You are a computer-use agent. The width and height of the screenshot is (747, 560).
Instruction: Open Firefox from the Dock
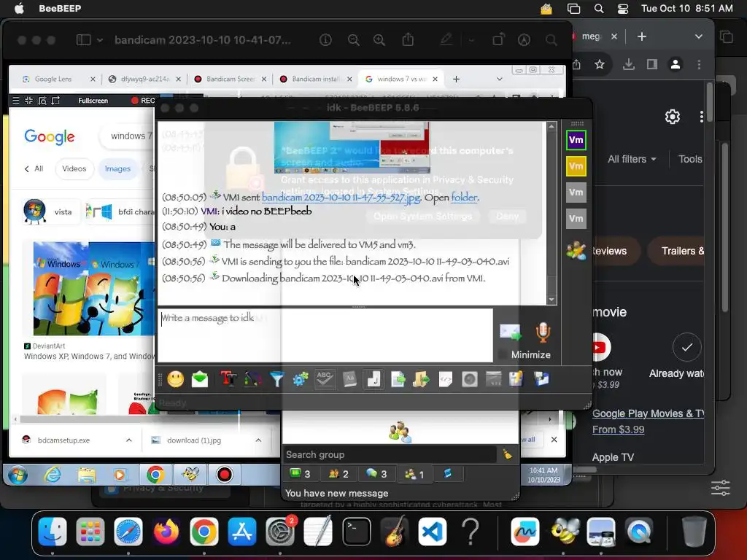pyautogui.click(x=166, y=532)
